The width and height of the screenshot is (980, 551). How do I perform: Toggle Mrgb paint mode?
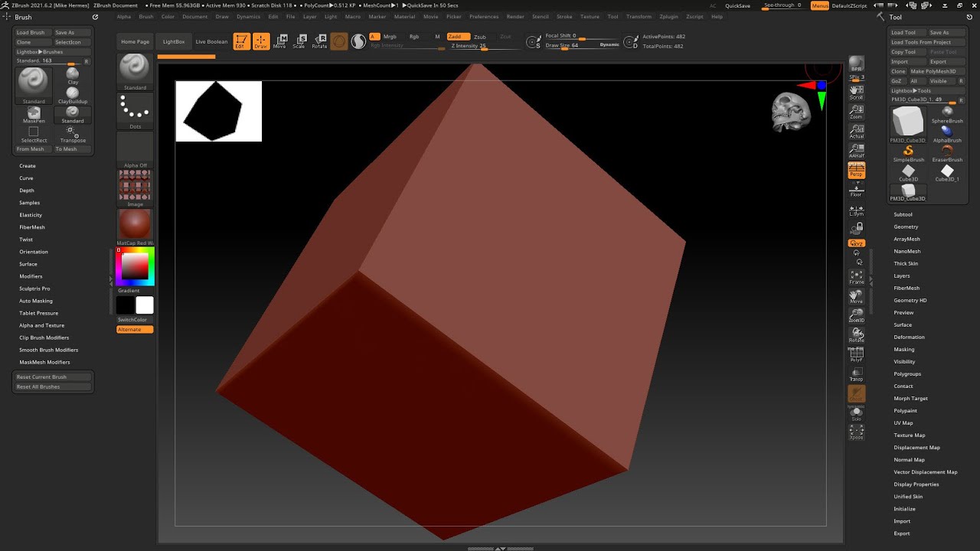pyautogui.click(x=390, y=37)
